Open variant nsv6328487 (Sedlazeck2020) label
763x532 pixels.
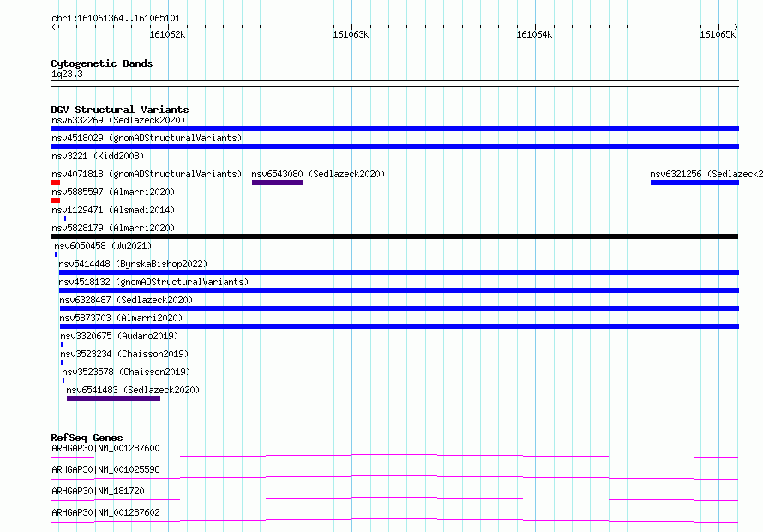coord(126,300)
